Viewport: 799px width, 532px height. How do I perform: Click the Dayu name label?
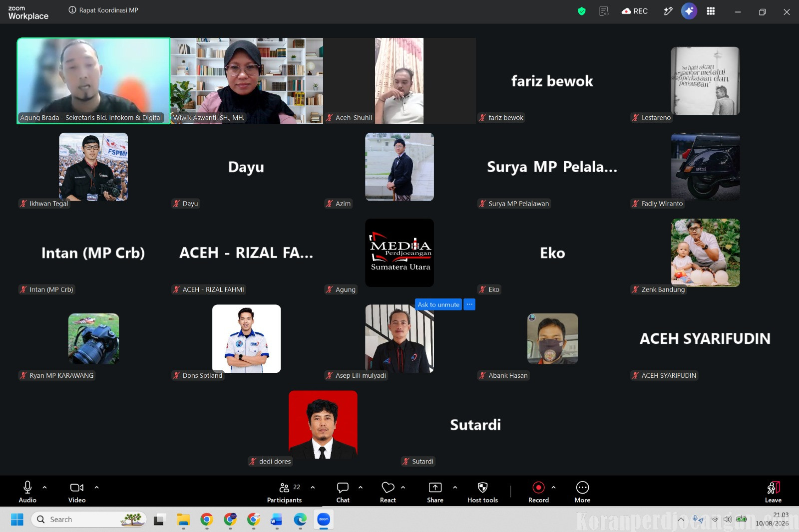point(186,204)
